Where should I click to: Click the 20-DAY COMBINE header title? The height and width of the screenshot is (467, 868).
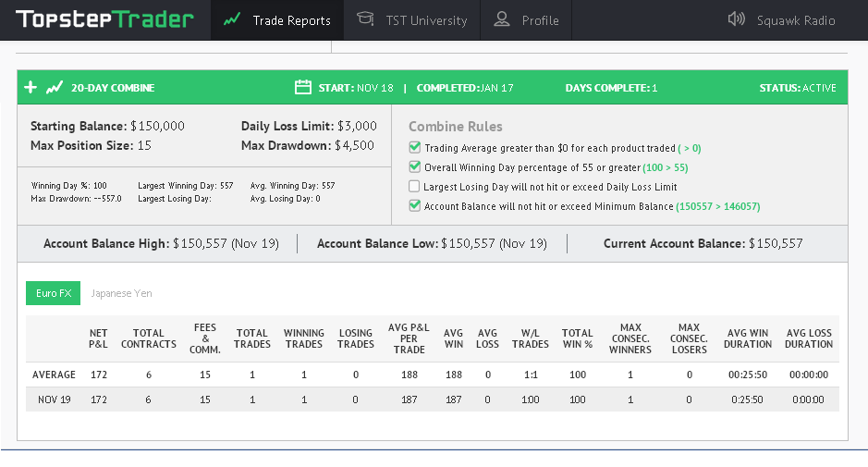[113, 88]
